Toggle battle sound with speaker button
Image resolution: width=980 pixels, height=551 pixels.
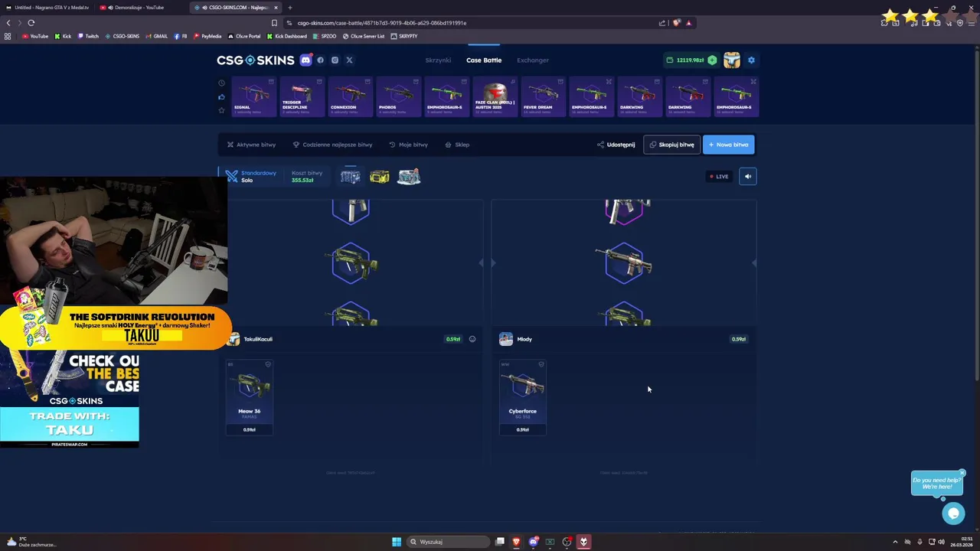pyautogui.click(x=748, y=176)
